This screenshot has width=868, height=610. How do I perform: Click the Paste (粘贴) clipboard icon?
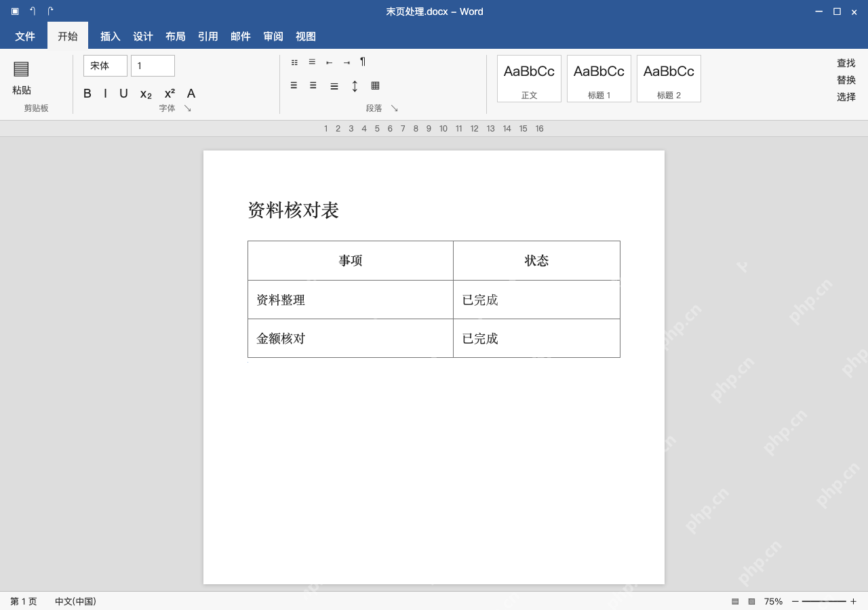coord(21,68)
